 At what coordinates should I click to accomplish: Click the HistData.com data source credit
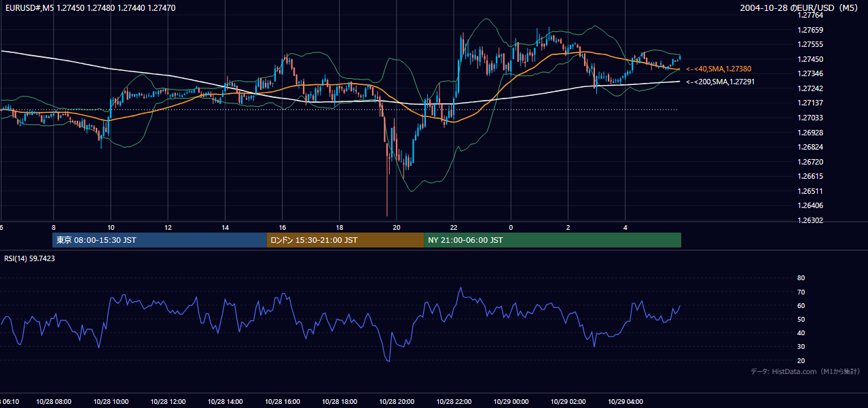point(805,371)
